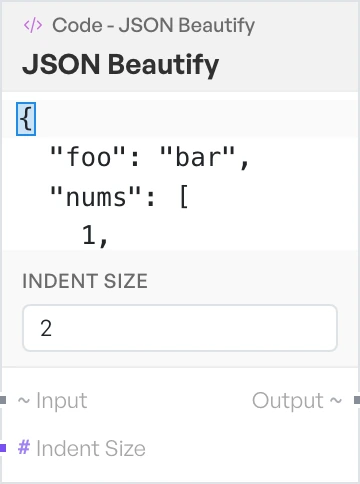Click the Indent Size port label

(91, 449)
